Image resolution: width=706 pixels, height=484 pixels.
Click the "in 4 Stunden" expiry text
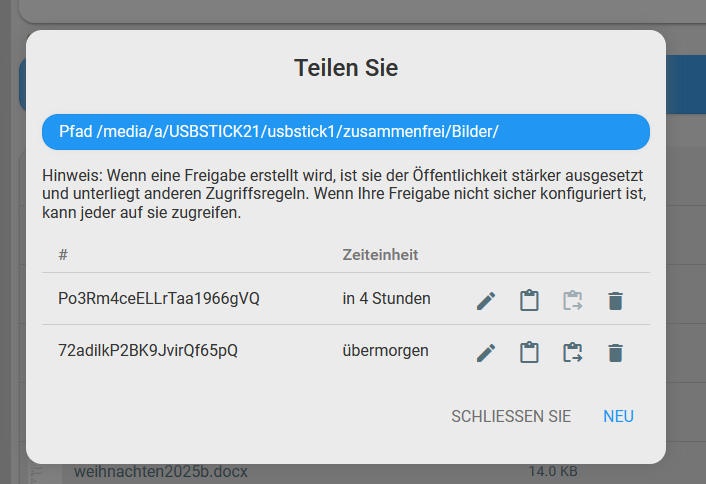386,299
